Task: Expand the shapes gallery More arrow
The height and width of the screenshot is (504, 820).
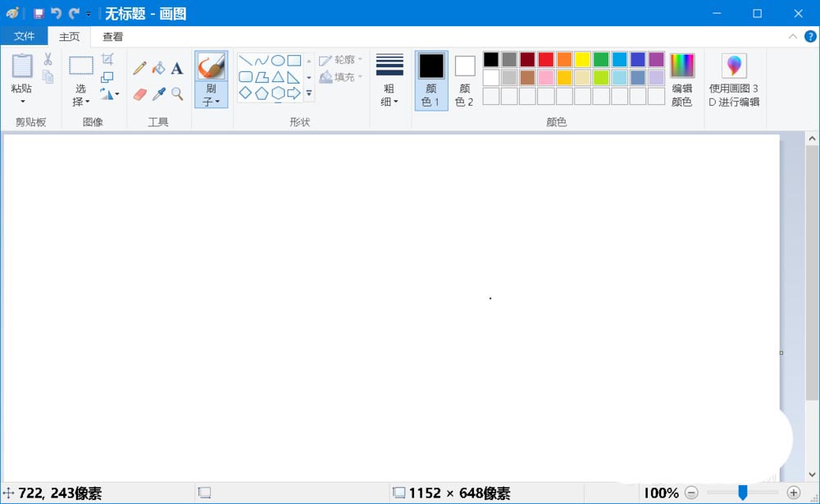Action: (309, 93)
